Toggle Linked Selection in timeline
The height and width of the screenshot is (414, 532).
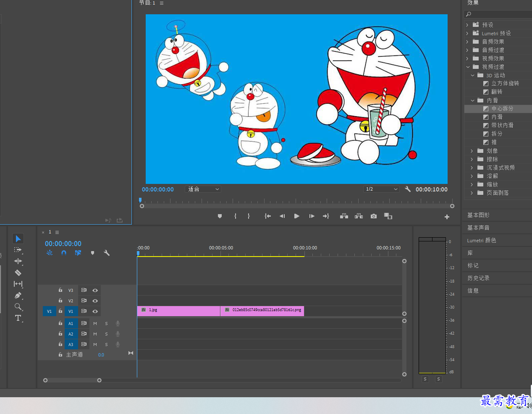coord(78,253)
